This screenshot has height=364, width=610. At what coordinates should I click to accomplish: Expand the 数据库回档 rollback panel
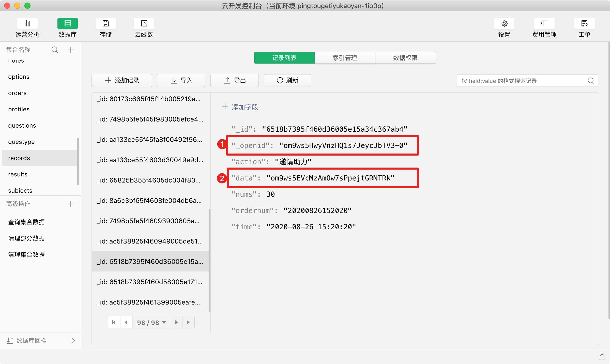[x=73, y=341]
